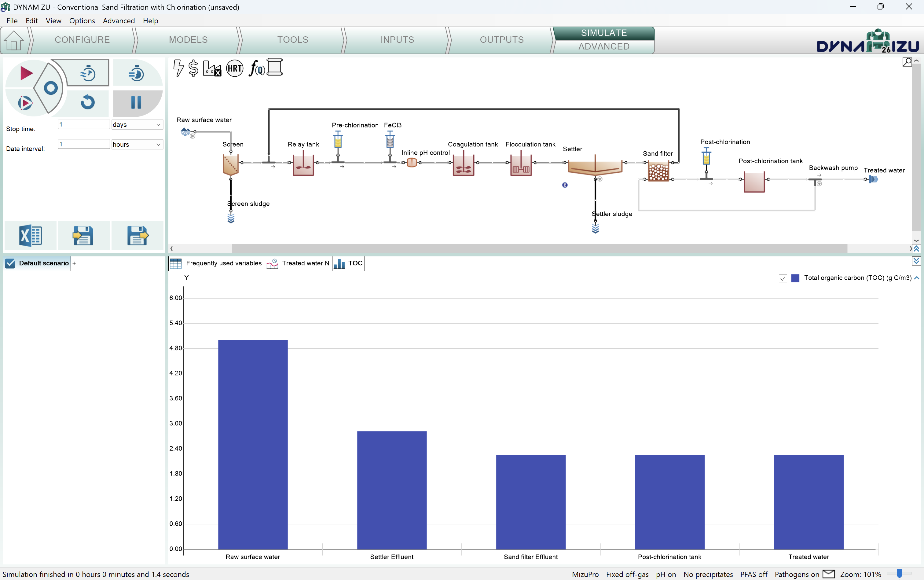The height and width of the screenshot is (580, 924).
Task: Go to the OUTPUTS section
Action: [x=501, y=40]
